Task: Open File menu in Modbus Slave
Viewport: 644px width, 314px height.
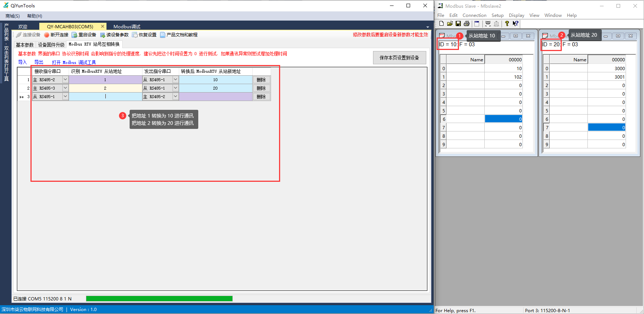Action: (x=441, y=15)
